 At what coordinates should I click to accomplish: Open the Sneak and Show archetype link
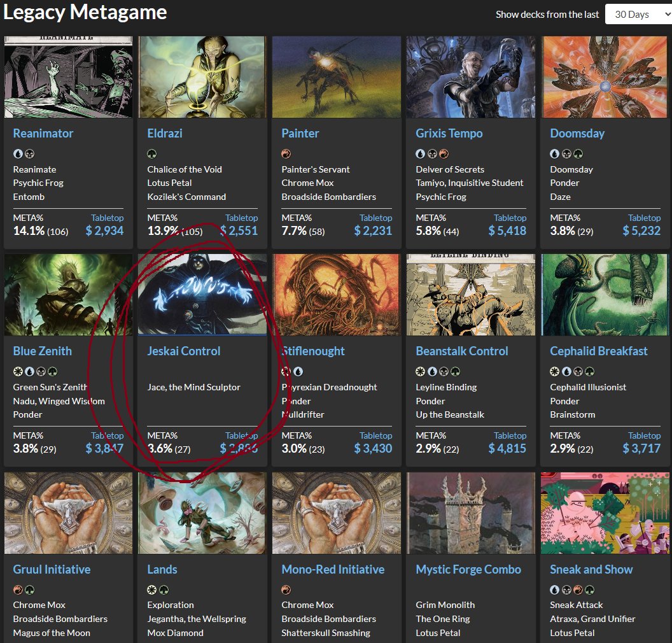click(x=591, y=569)
